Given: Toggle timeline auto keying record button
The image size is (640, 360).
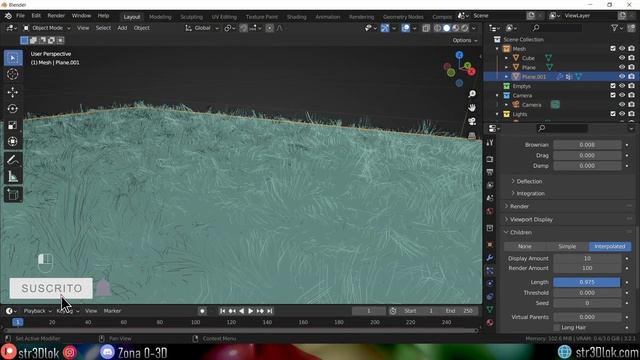Looking at the screenshot, I should click(x=202, y=311).
